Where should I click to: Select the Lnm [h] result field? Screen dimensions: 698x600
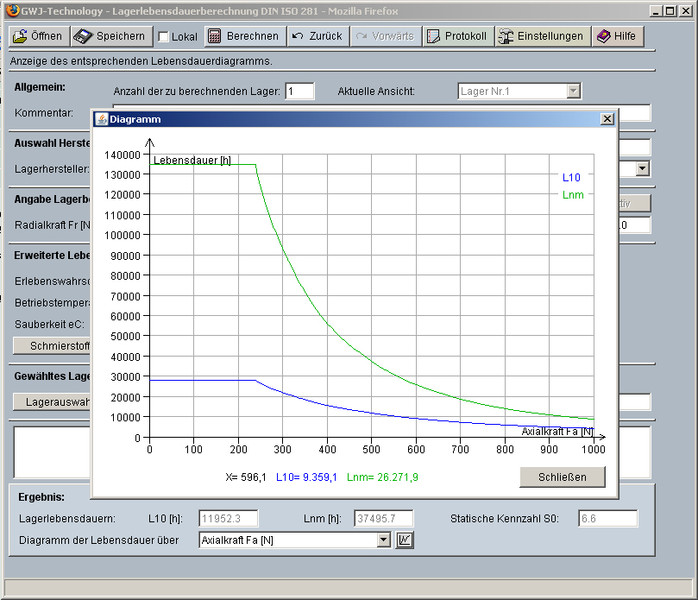(x=385, y=518)
